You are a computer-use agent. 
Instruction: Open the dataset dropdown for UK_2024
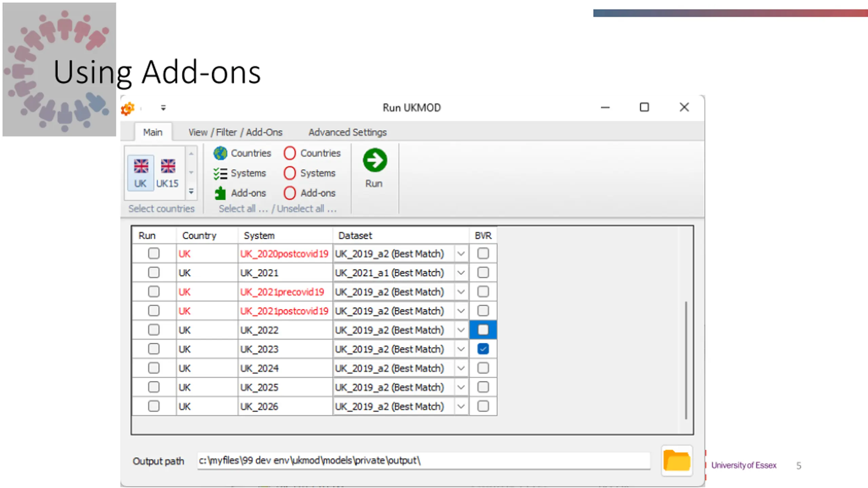[461, 368]
